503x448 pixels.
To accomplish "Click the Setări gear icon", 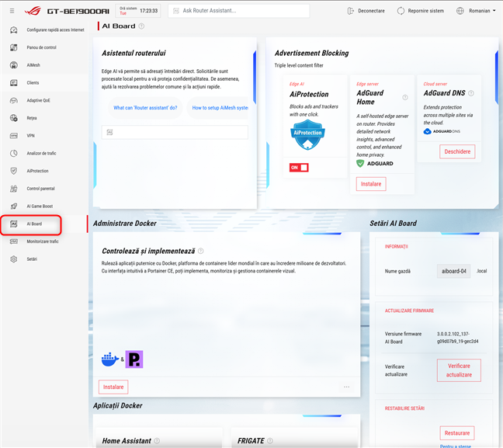I will pyautogui.click(x=13, y=259).
